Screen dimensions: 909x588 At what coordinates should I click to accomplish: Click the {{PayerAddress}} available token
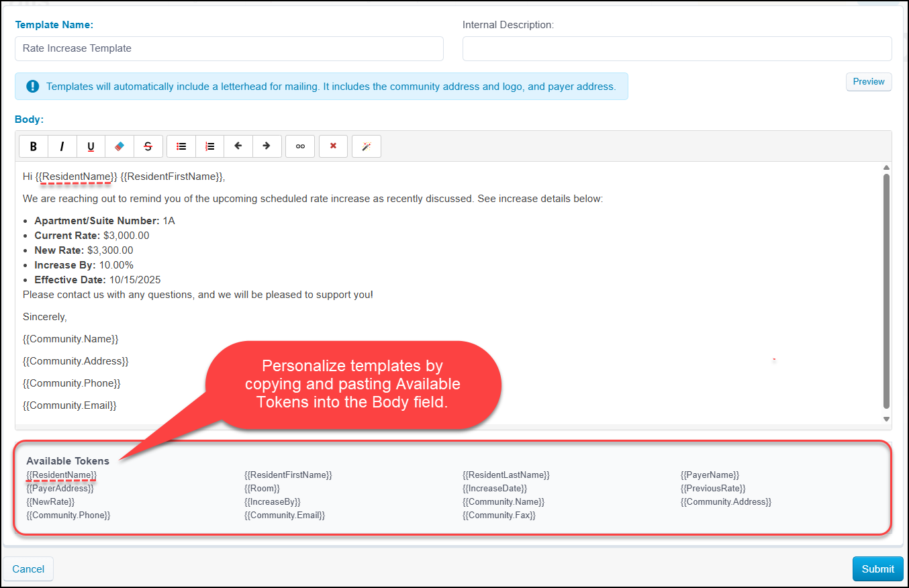click(60, 489)
